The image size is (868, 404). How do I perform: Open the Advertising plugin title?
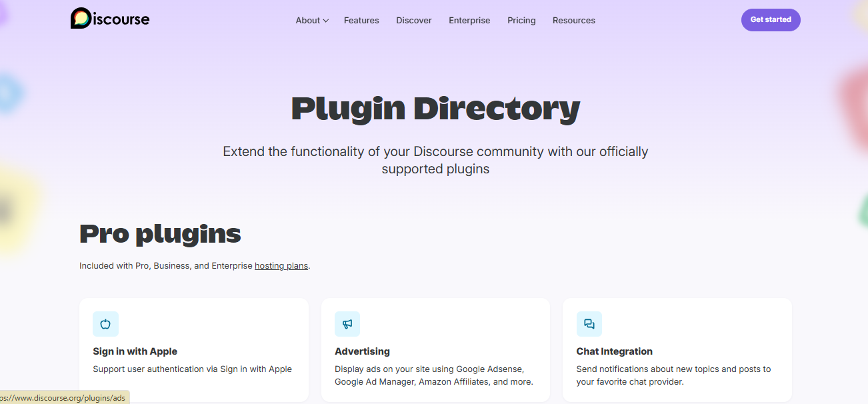362,351
